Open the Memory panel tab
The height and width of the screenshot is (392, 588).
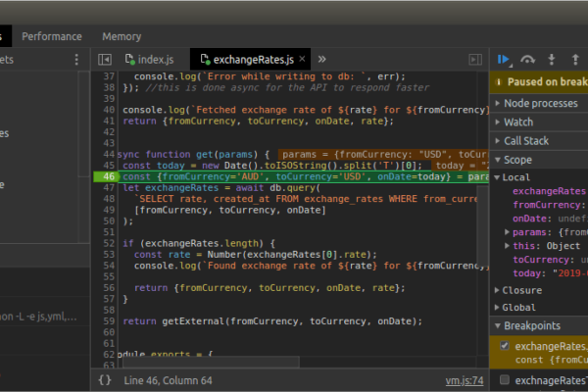point(122,36)
